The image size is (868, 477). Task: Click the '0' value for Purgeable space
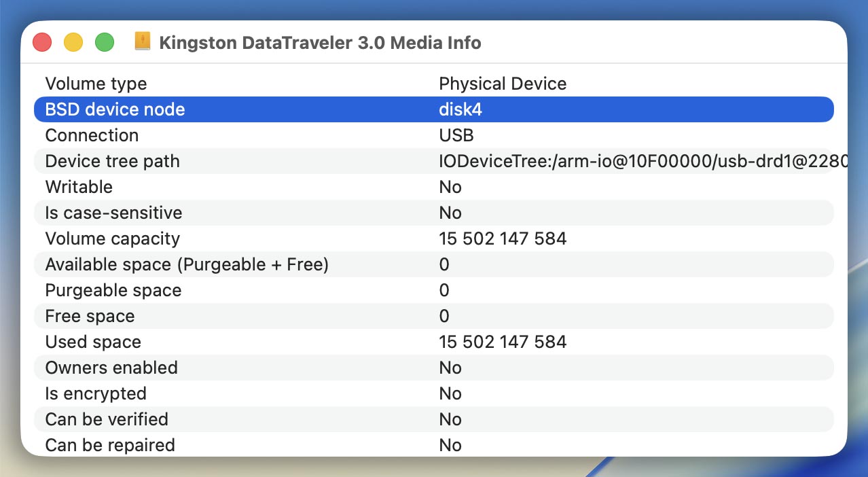(444, 290)
